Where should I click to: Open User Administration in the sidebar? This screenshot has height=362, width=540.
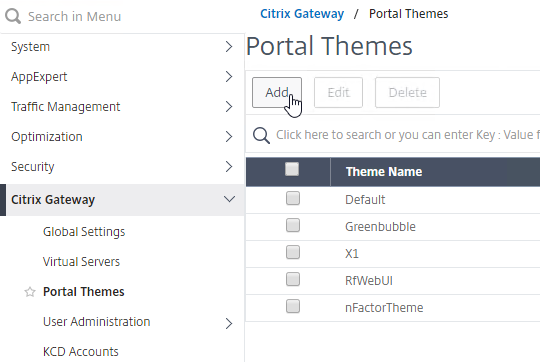(96, 322)
